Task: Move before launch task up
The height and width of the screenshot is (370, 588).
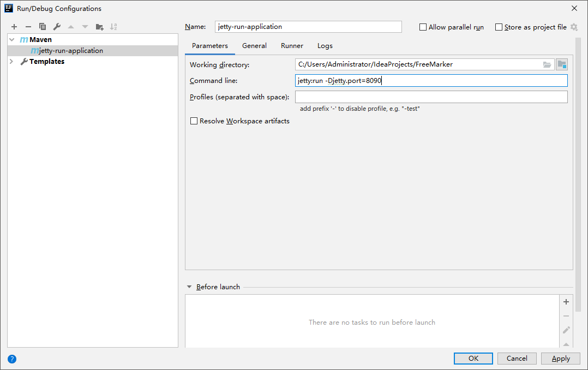Action: (566, 344)
